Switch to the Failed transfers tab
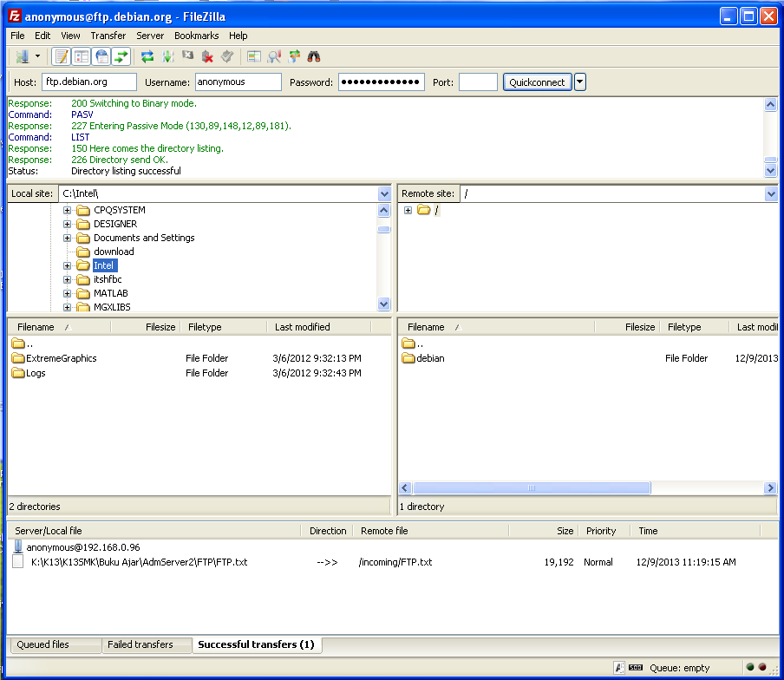The image size is (784, 680). pos(140,644)
